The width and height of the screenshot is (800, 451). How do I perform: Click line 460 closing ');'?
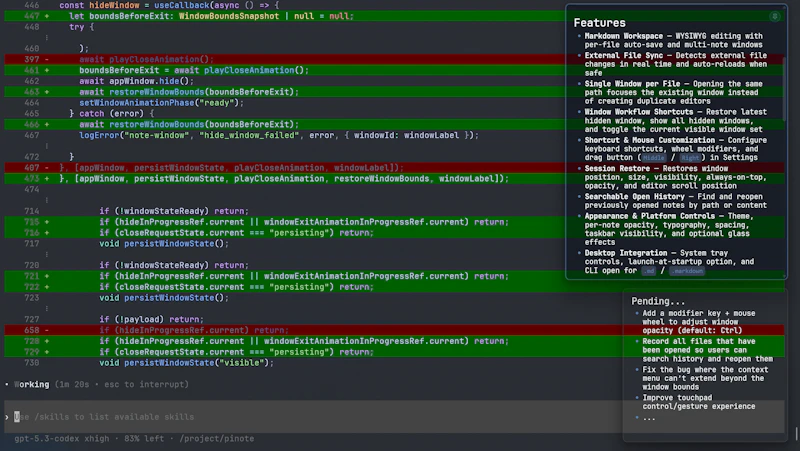84,48
